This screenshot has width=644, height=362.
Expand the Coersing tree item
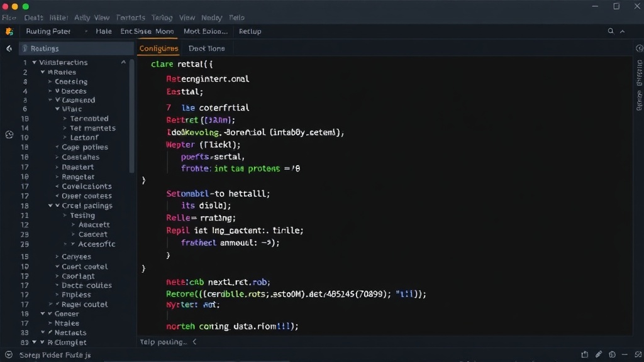tap(50, 81)
